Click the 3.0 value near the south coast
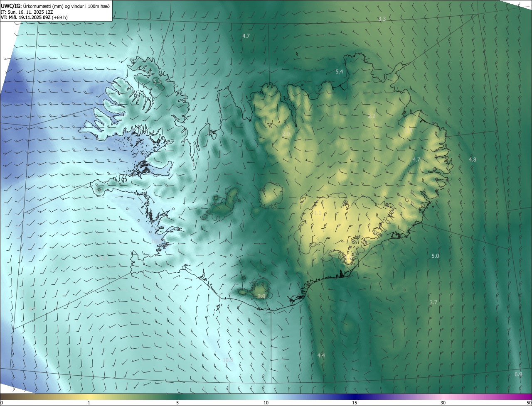Viewport: 532px width, 406px height. pyautogui.click(x=261, y=296)
